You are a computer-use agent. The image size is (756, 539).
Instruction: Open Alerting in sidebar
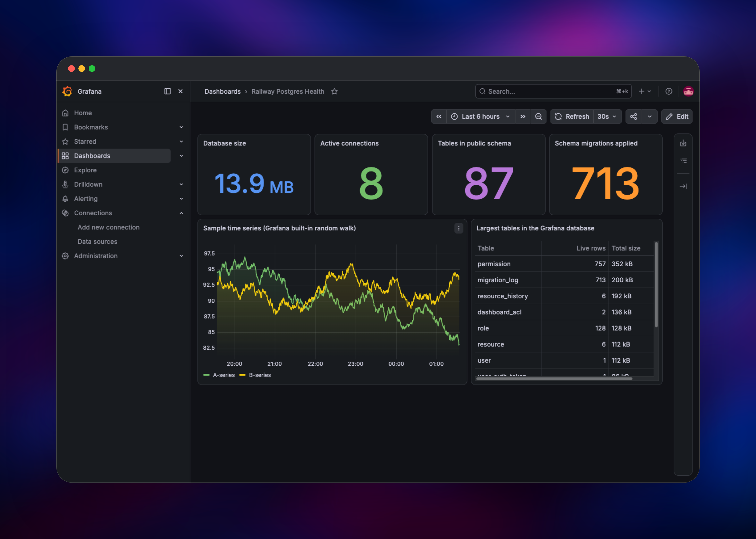click(86, 199)
